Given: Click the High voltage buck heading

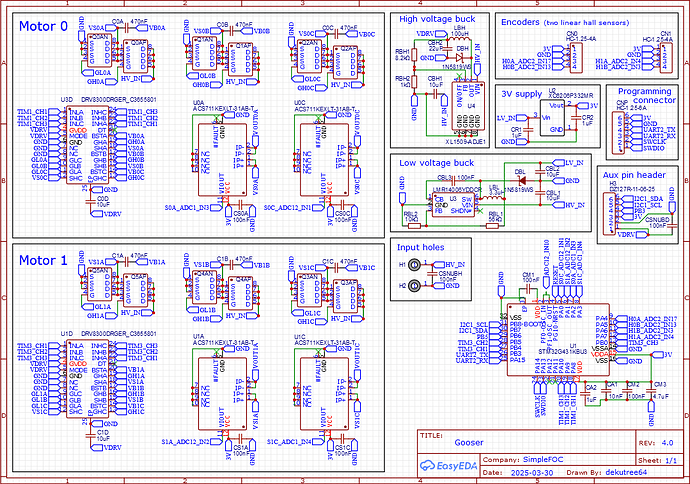Looking at the screenshot, I should (x=435, y=19).
